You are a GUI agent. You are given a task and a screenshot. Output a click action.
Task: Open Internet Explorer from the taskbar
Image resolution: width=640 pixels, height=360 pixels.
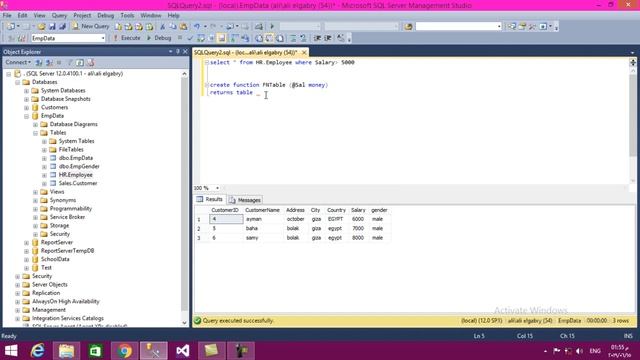38,351
